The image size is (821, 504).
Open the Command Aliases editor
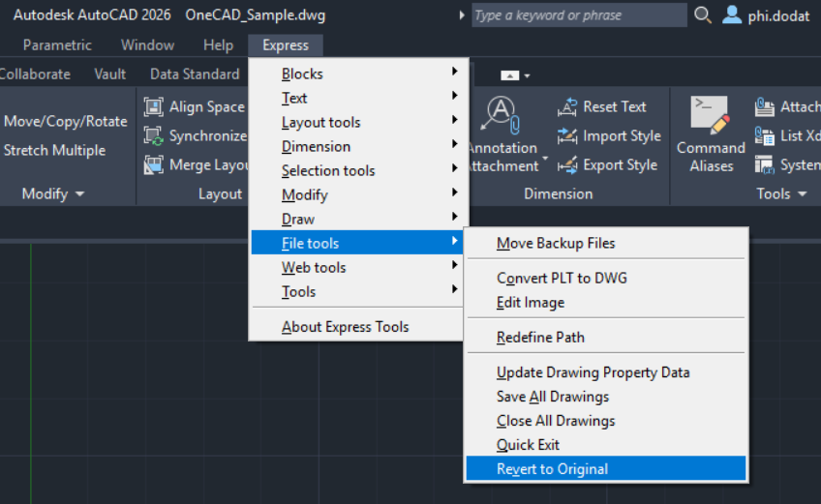pyautogui.click(x=711, y=134)
